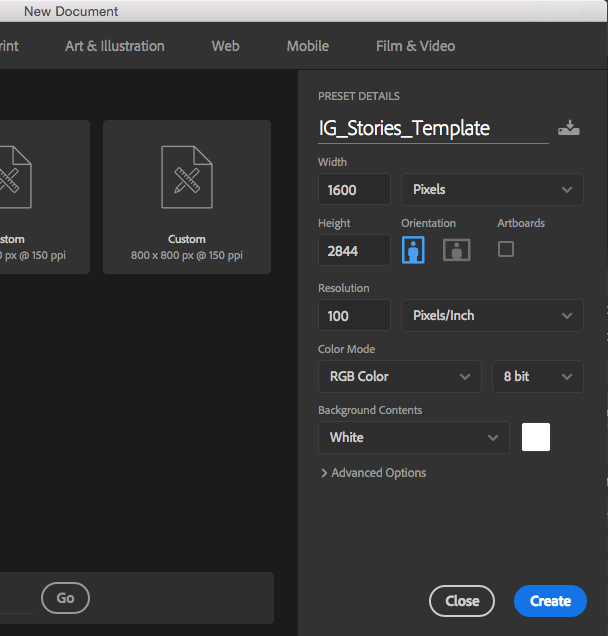Select portrait orientation

click(413, 249)
